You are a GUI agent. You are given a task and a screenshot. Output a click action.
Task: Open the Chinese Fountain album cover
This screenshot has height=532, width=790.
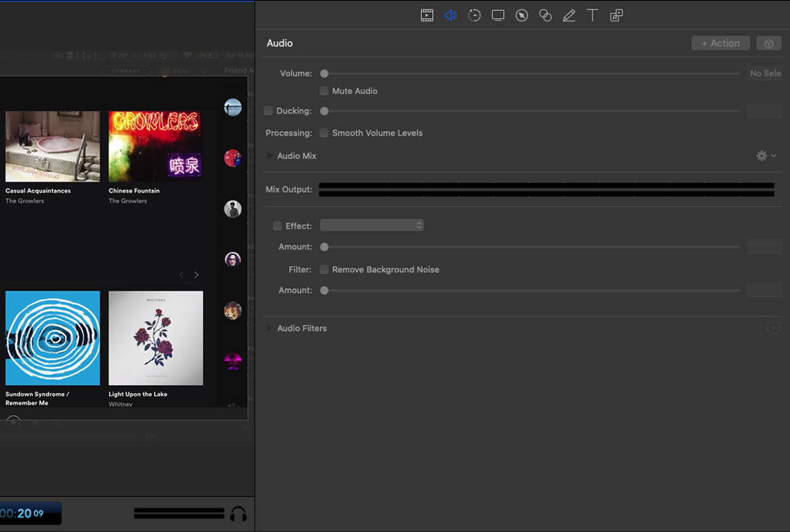(155, 147)
